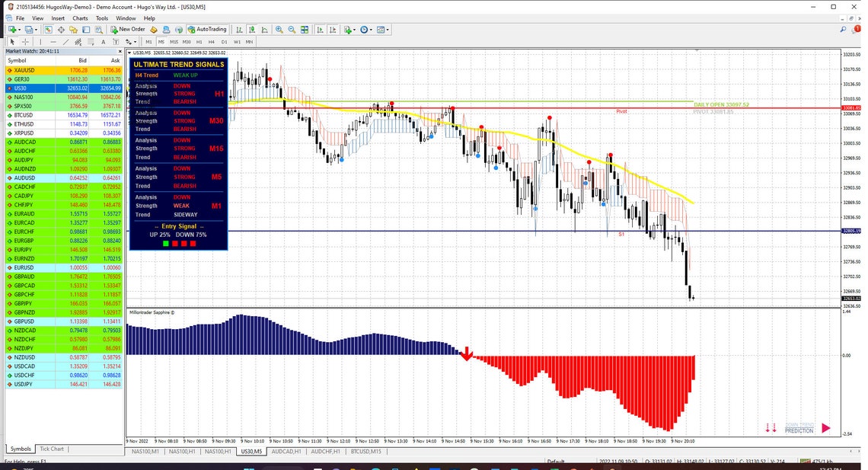
Task: Open the Charts menu
Action: click(79, 18)
